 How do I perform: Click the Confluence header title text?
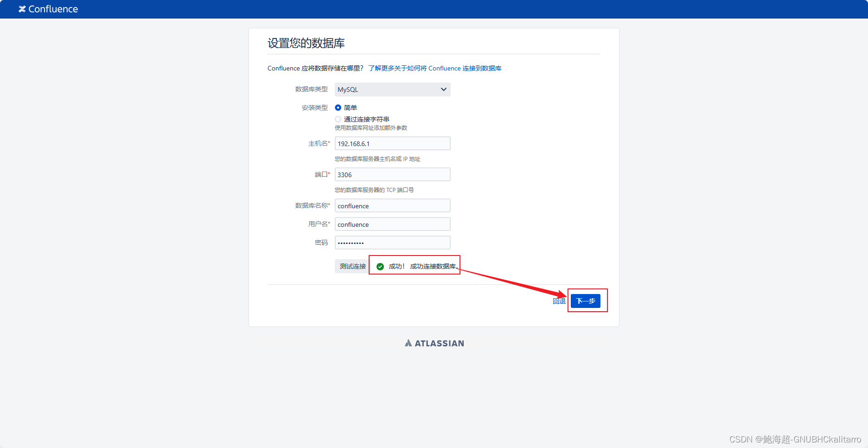(x=53, y=9)
